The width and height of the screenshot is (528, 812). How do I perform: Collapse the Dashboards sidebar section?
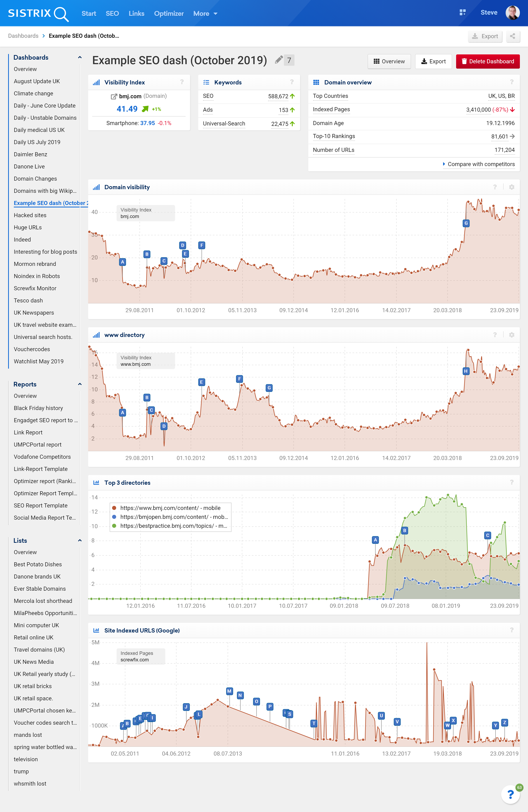tap(80, 57)
